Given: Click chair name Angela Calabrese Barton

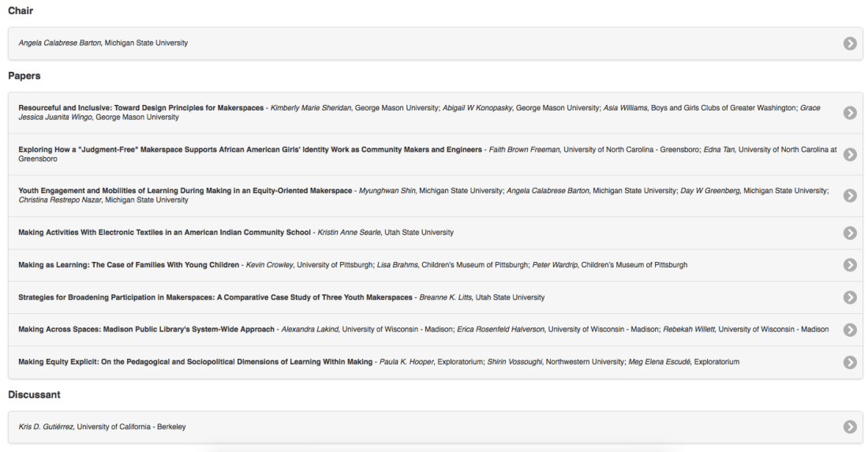Looking at the screenshot, I should pyautogui.click(x=60, y=43).
